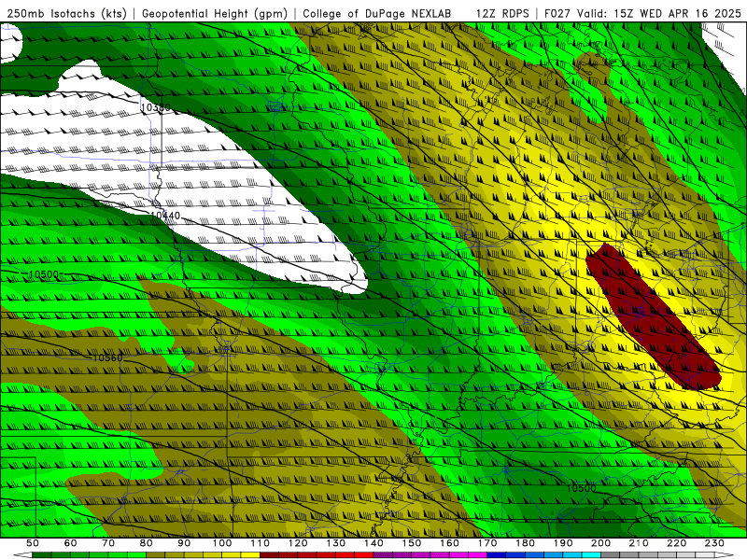Click the 'College of DuPage NEXLAB' label
The height and width of the screenshot is (560, 747).
[377, 14]
